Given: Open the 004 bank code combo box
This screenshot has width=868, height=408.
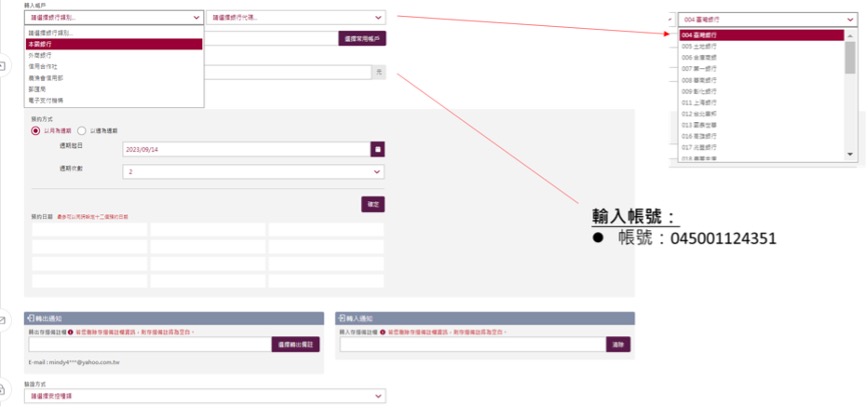Looking at the screenshot, I should tap(767, 19).
